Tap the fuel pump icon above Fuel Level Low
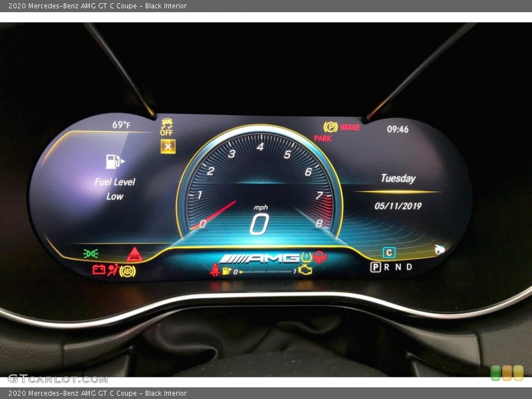This screenshot has height=399, width=532. click(x=115, y=161)
